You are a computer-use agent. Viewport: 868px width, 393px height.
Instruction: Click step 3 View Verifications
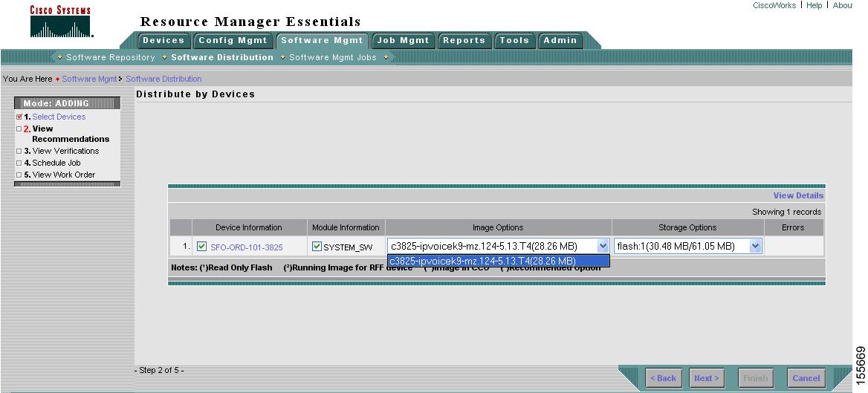point(65,151)
